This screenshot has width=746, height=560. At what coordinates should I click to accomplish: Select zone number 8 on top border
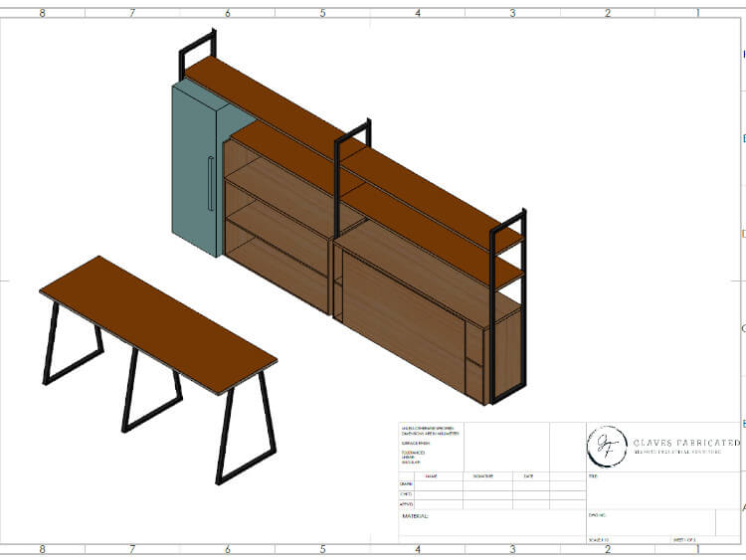[42, 13]
